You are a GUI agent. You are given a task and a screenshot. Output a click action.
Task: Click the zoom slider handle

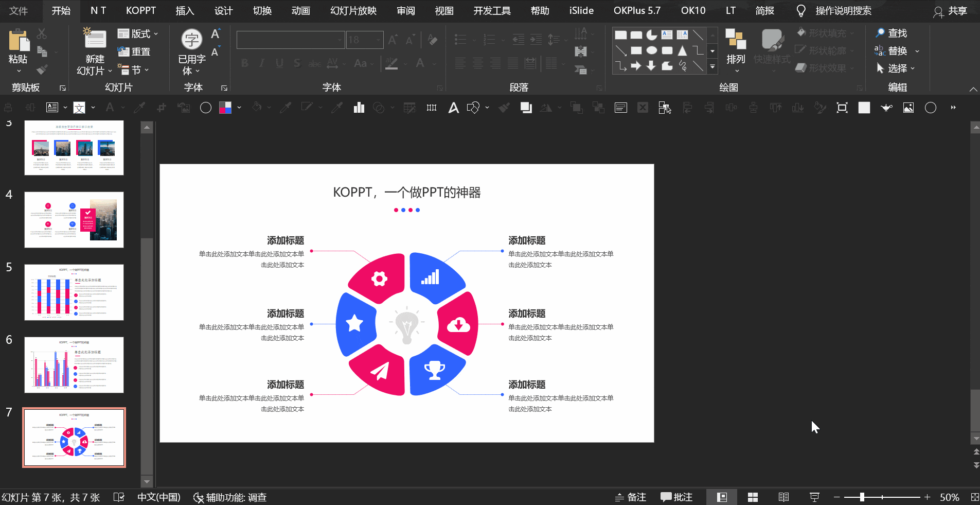pos(862,497)
